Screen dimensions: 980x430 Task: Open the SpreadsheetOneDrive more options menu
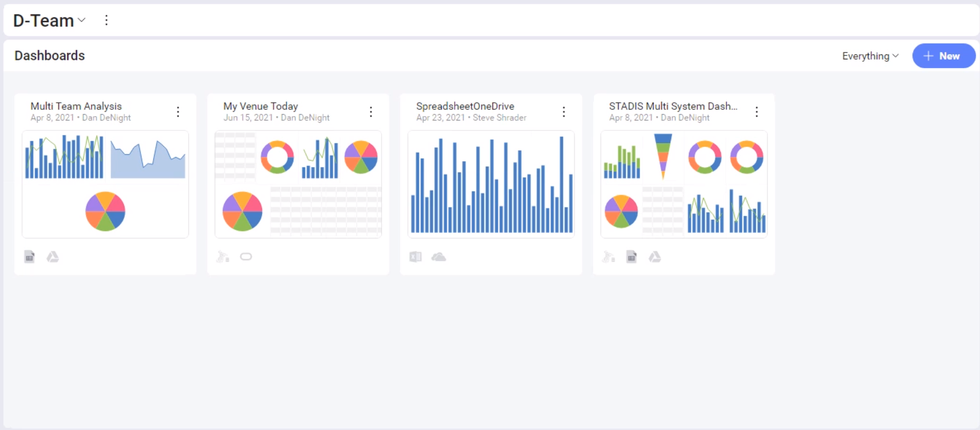(x=564, y=112)
